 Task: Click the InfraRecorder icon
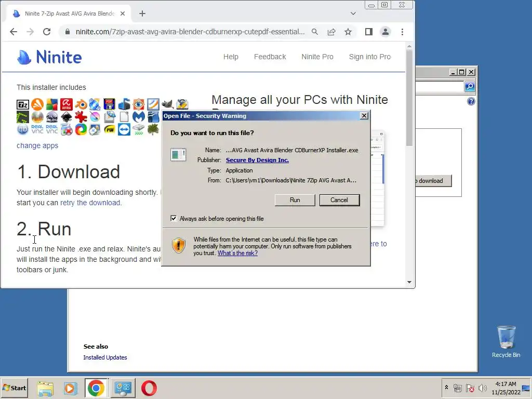click(x=52, y=117)
